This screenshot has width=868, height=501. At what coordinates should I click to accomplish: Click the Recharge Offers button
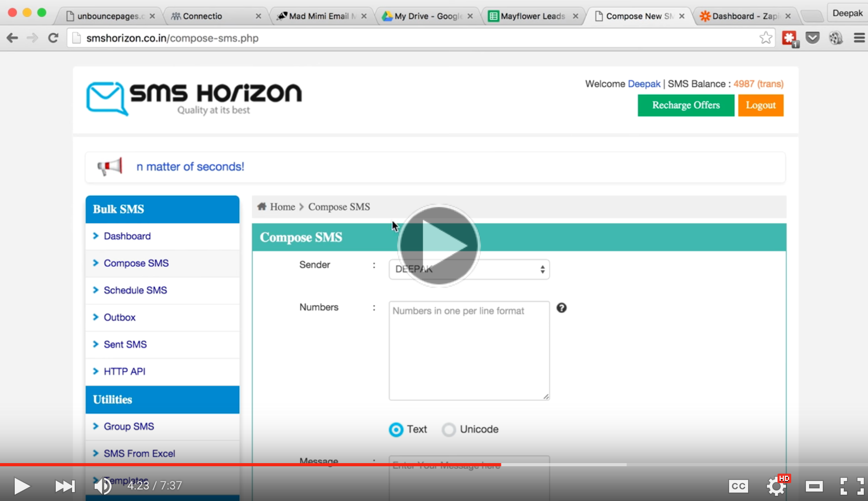click(x=686, y=105)
